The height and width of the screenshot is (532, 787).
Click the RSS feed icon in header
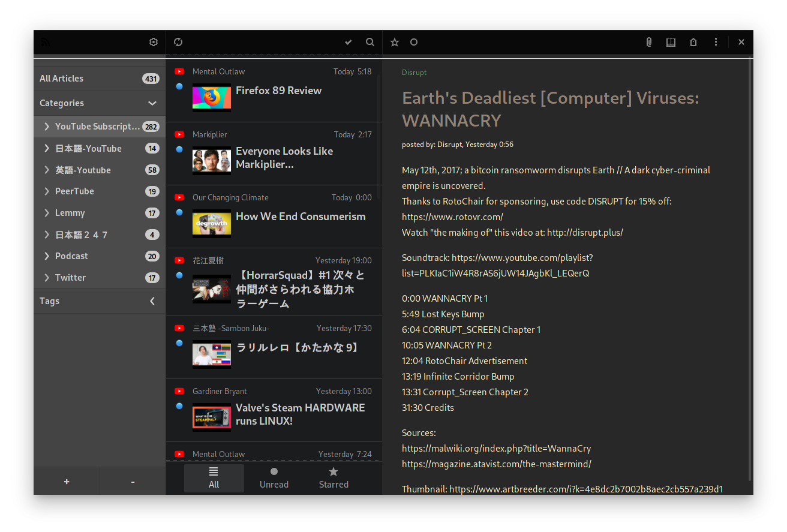click(46, 42)
